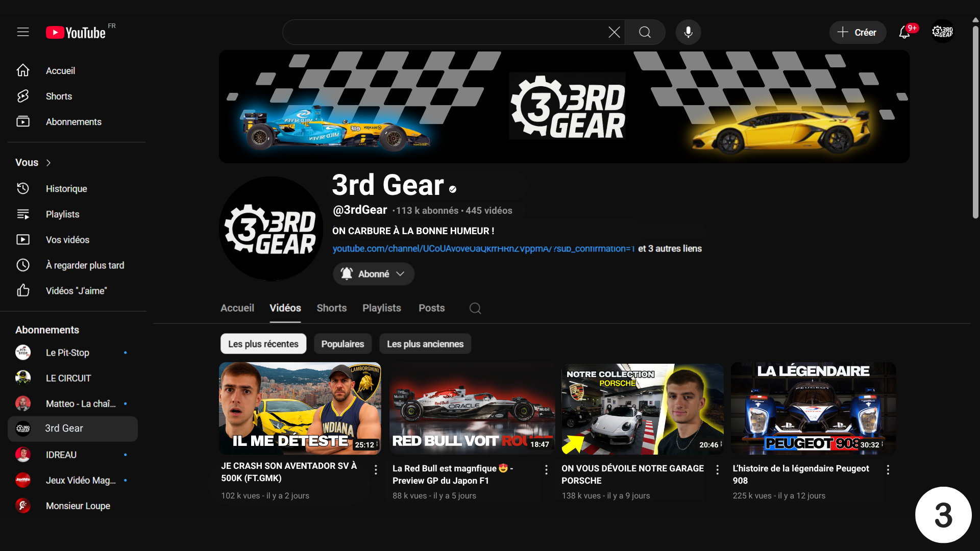Image resolution: width=980 pixels, height=551 pixels.
Task: Start voice search with microphone
Action: click(x=688, y=32)
